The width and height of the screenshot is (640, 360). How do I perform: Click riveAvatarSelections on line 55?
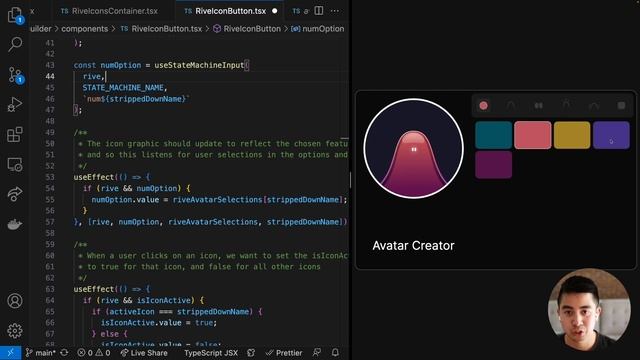[217, 200]
